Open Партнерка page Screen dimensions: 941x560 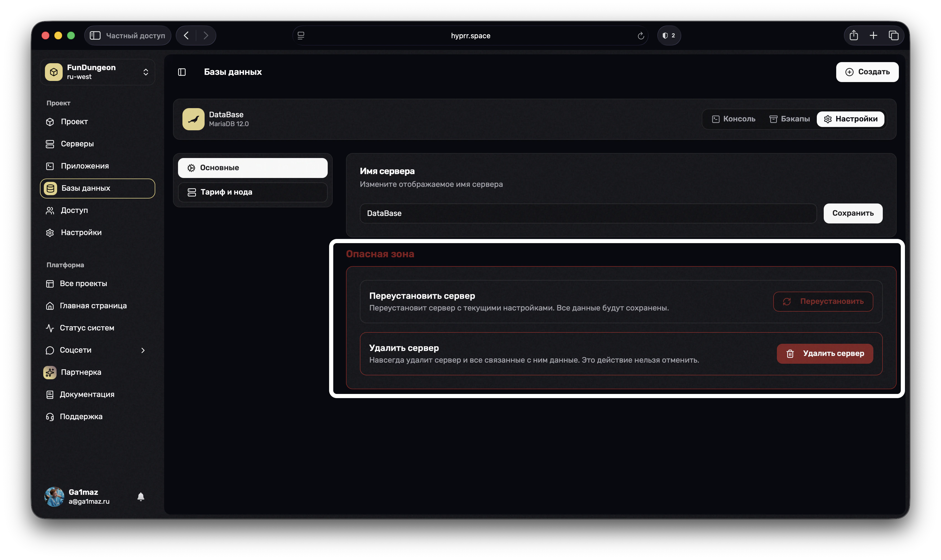(x=97, y=372)
